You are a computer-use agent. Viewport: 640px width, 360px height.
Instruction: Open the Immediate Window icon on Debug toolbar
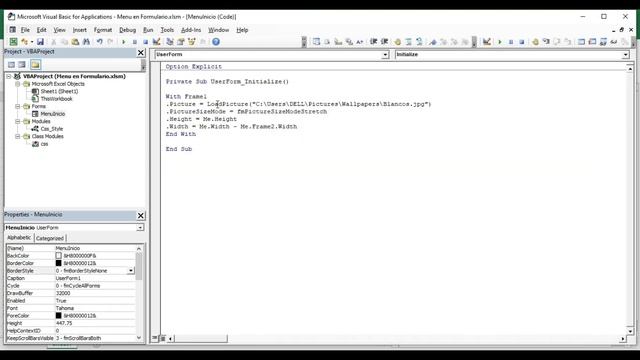point(592,42)
